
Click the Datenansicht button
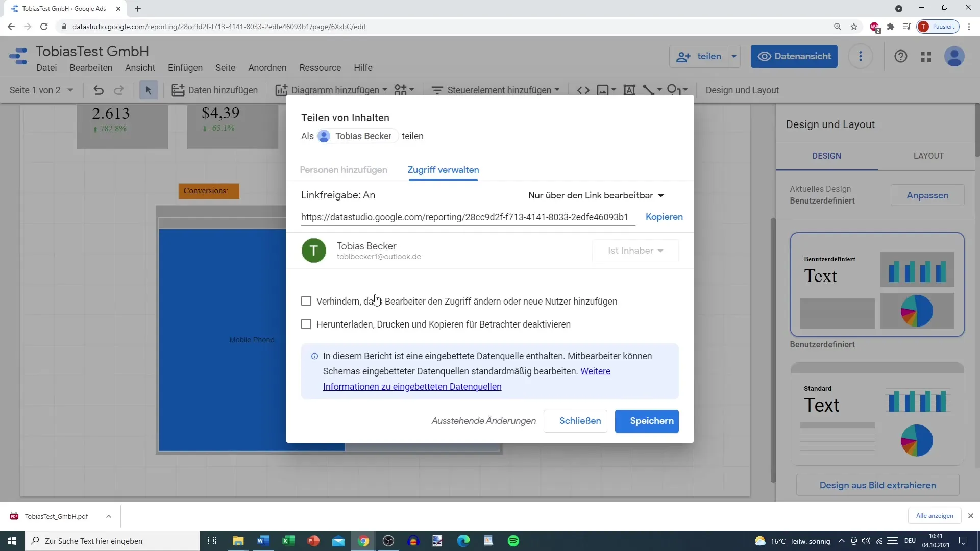tap(794, 56)
